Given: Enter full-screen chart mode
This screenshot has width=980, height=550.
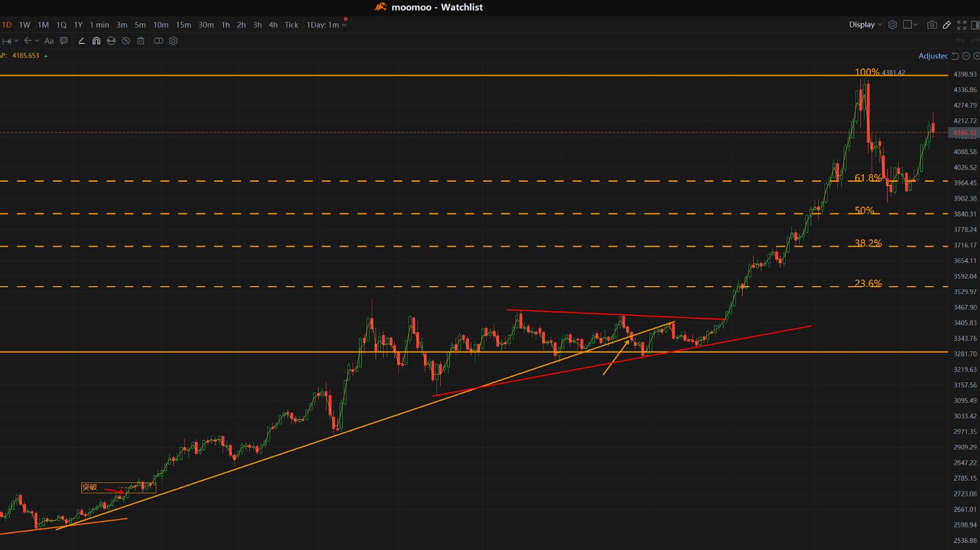Looking at the screenshot, I should (962, 24).
